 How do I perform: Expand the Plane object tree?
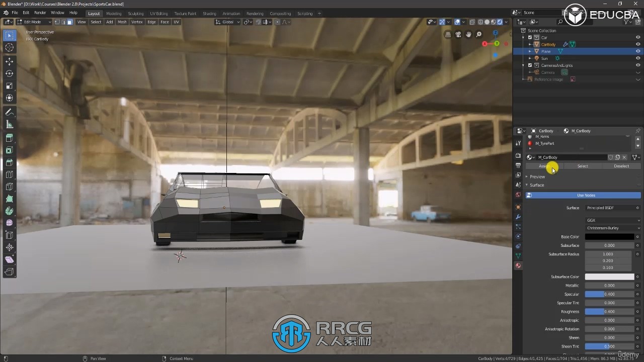pos(530,51)
